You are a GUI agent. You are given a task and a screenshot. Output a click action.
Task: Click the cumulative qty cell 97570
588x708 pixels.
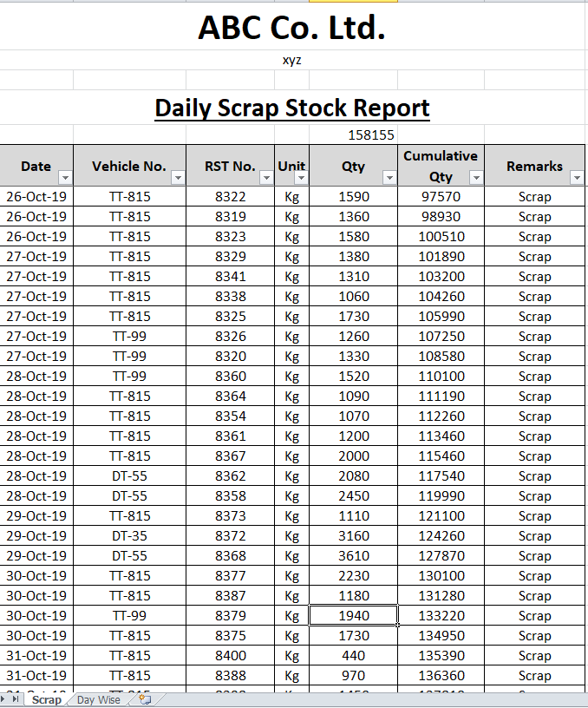click(441, 197)
